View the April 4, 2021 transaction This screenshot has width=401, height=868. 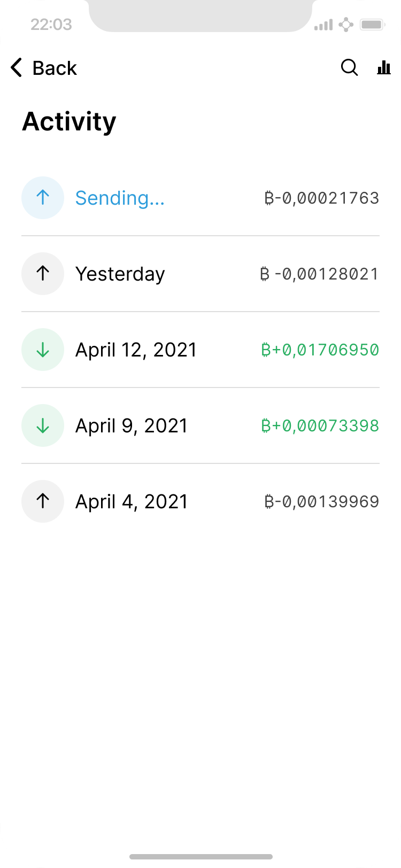click(132, 501)
